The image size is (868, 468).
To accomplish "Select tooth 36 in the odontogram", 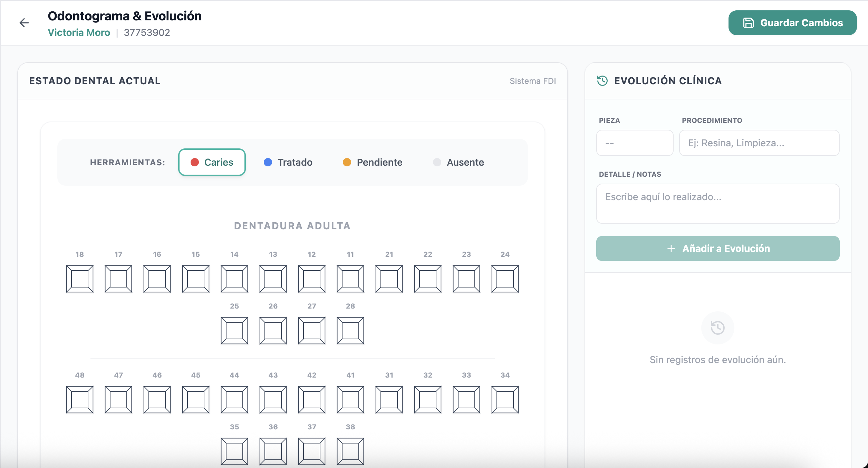I will point(273,451).
